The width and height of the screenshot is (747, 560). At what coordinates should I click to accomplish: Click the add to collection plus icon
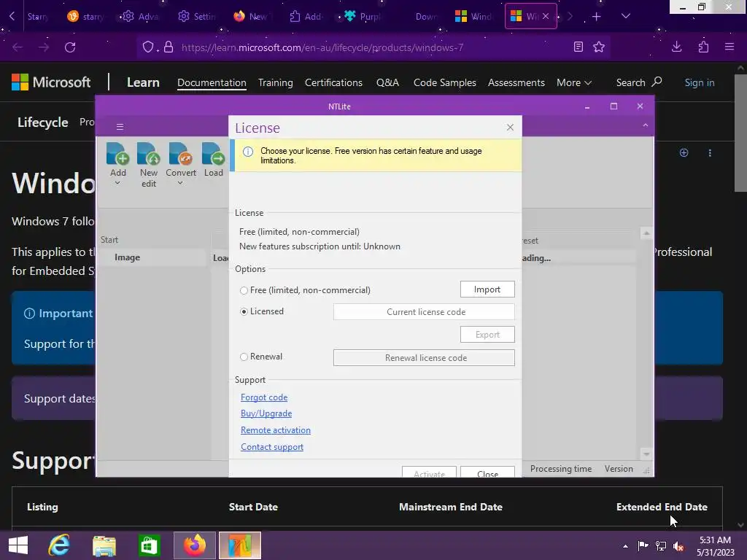(684, 153)
